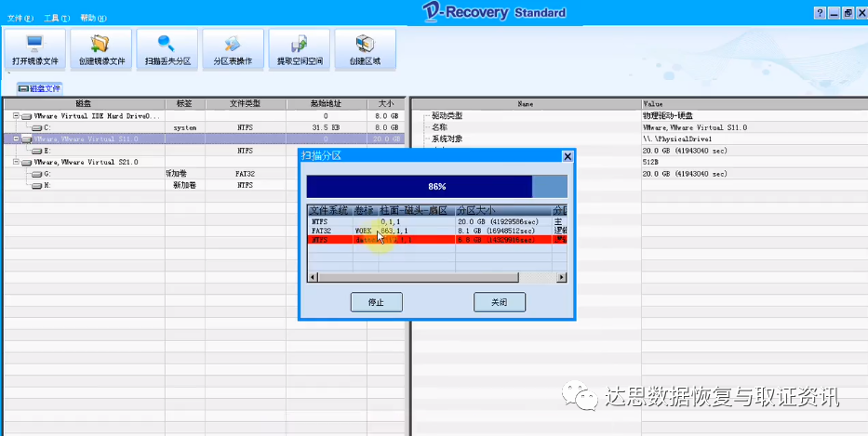
Task: Launch 扫描丢失分区 magnifier tool
Action: 167,49
